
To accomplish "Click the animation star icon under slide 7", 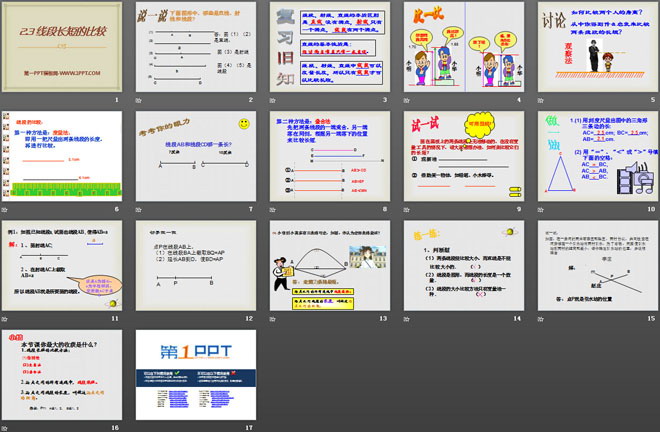I will pyautogui.click(x=138, y=209).
